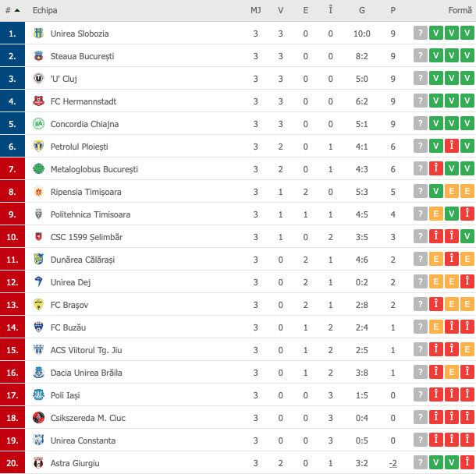The width and height of the screenshot is (476, 474).
Task: Click Astra Giurgiu's -2 points deduction
Action: (x=393, y=463)
